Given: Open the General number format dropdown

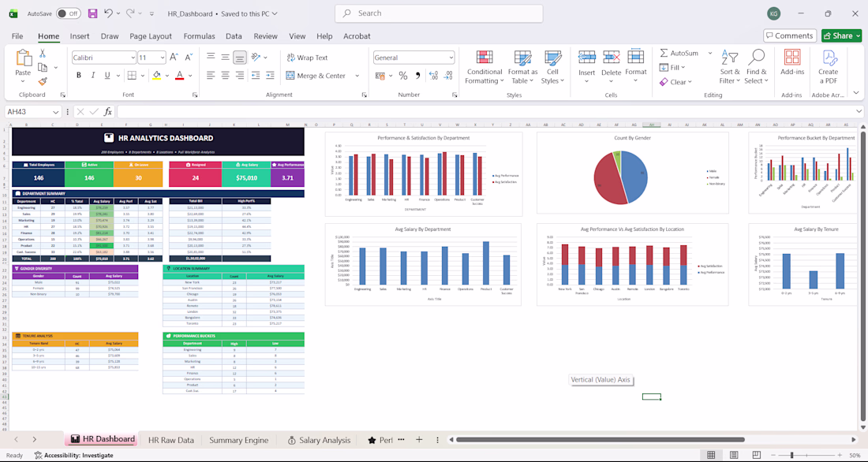Looking at the screenshot, I should (414, 58).
